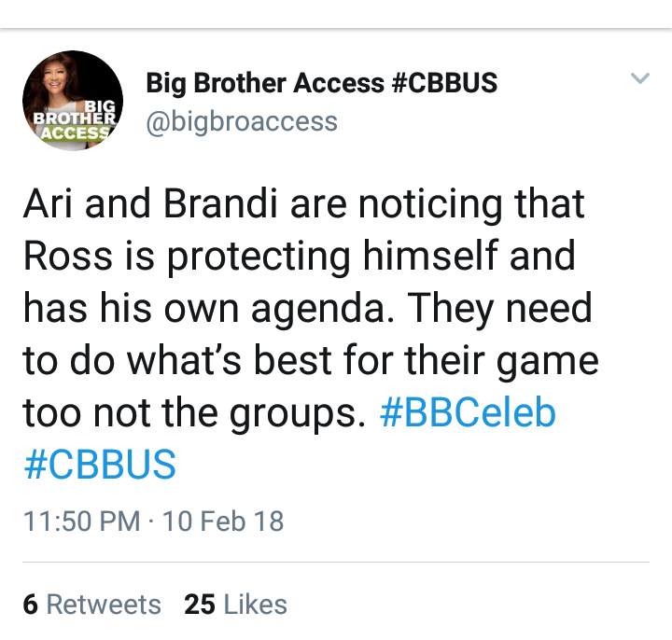Open the tweet options chevron menu
This screenshot has height=640, width=672.
pyautogui.click(x=640, y=78)
